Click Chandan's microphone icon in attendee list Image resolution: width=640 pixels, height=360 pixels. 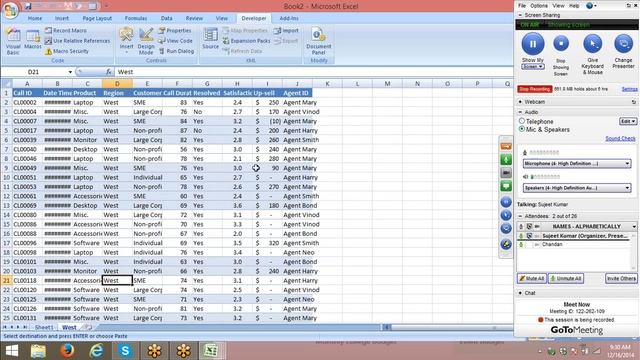tap(521, 244)
